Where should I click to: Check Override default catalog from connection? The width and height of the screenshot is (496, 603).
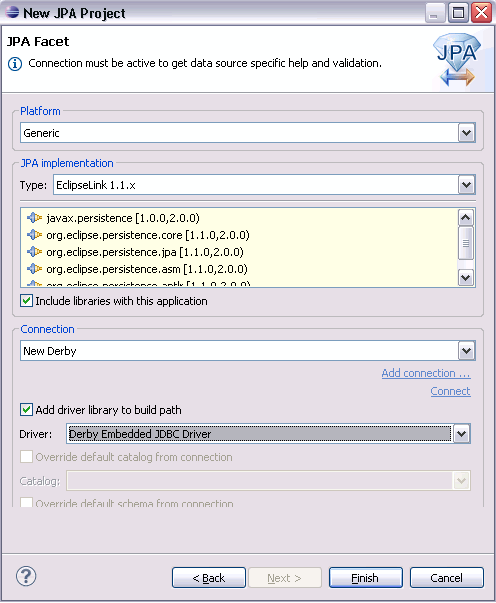coord(26,457)
